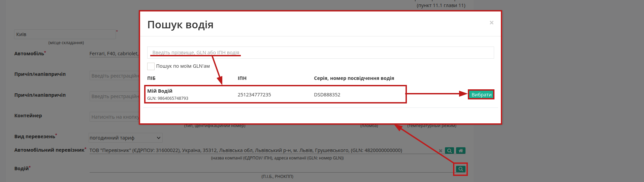Click the ПІБ column header
This screenshot has width=644, height=182.
pyautogui.click(x=151, y=78)
